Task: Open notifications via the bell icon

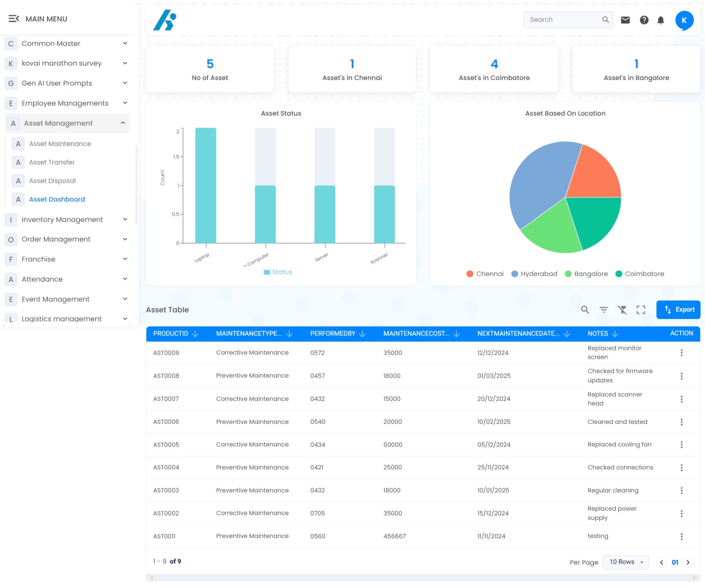Action: point(661,19)
